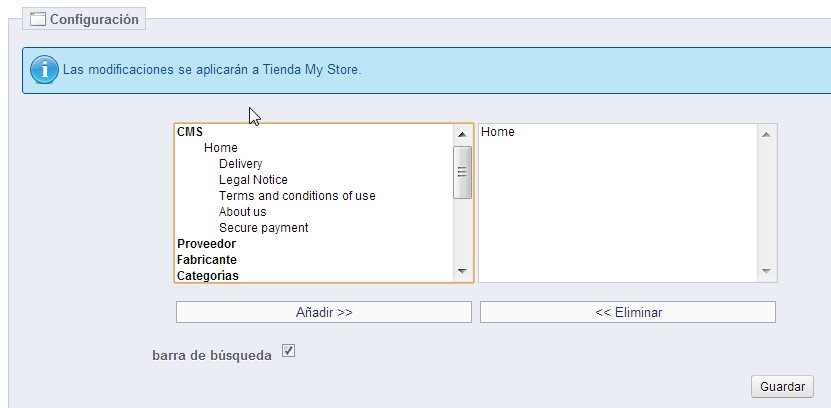The height and width of the screenshot is (408, 831).
Task: Click the left list scroll-up arrow
Action: [x=462, y=134]
